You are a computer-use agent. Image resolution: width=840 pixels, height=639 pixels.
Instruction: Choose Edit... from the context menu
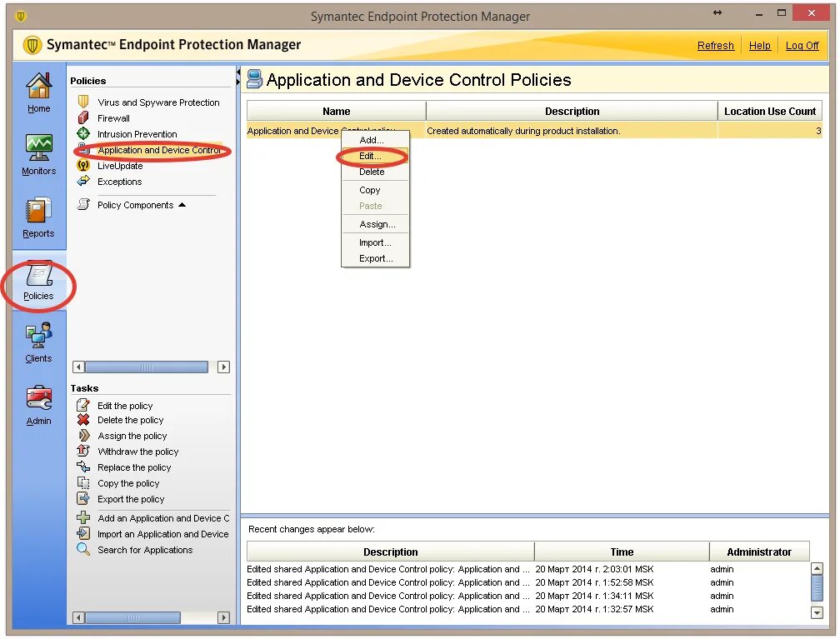[375, 156]
